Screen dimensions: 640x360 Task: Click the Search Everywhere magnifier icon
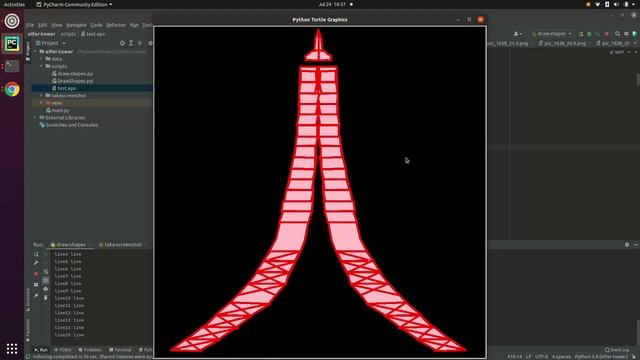pos(618,34)
